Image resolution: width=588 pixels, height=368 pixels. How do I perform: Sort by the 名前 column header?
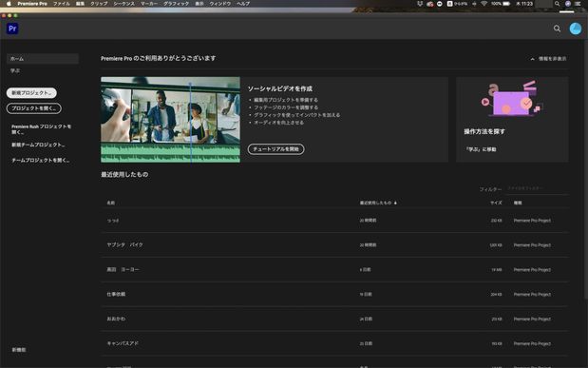coord(110,203)
